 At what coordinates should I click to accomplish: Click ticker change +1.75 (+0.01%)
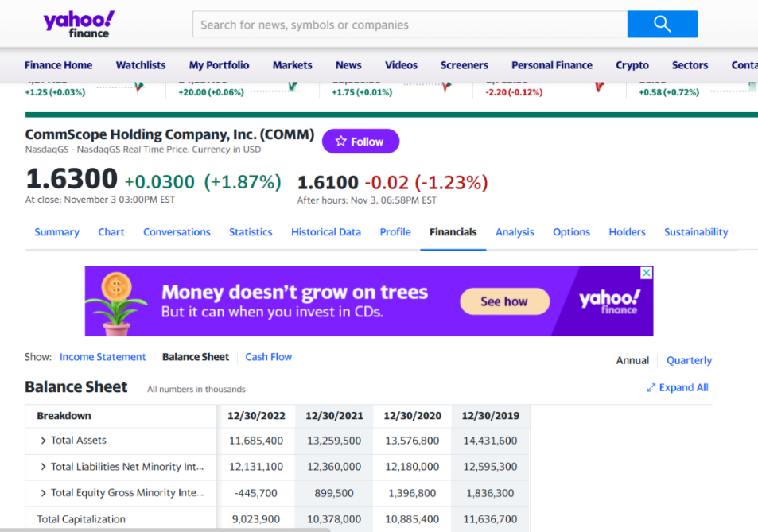[362, 92]
